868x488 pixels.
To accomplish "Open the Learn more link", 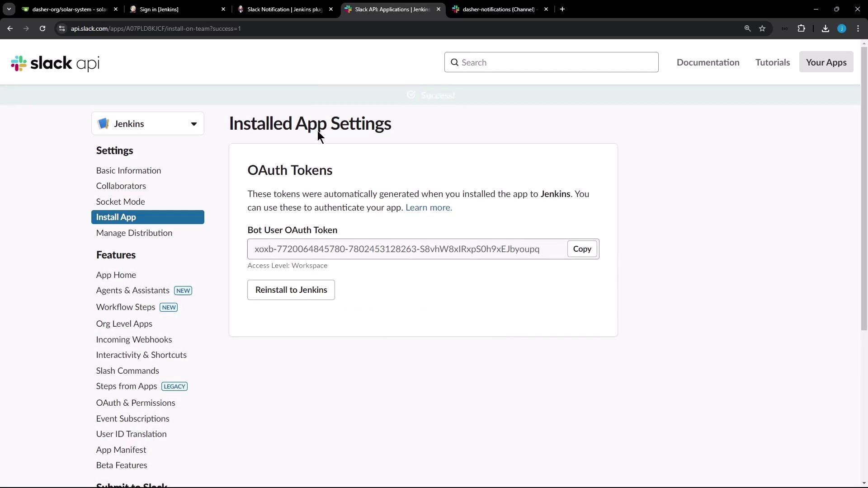I will pos(429,207).
